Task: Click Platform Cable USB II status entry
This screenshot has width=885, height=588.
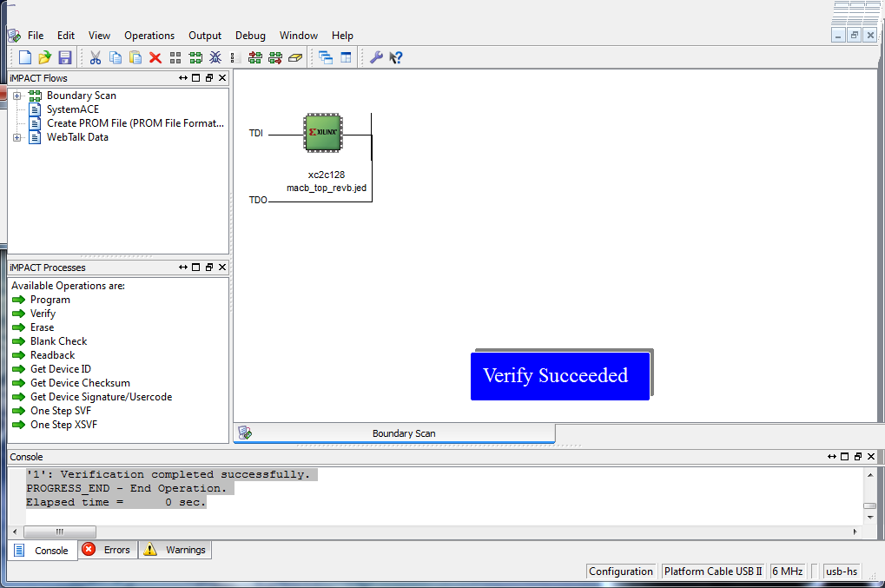Action: click(x=713, y=571)
